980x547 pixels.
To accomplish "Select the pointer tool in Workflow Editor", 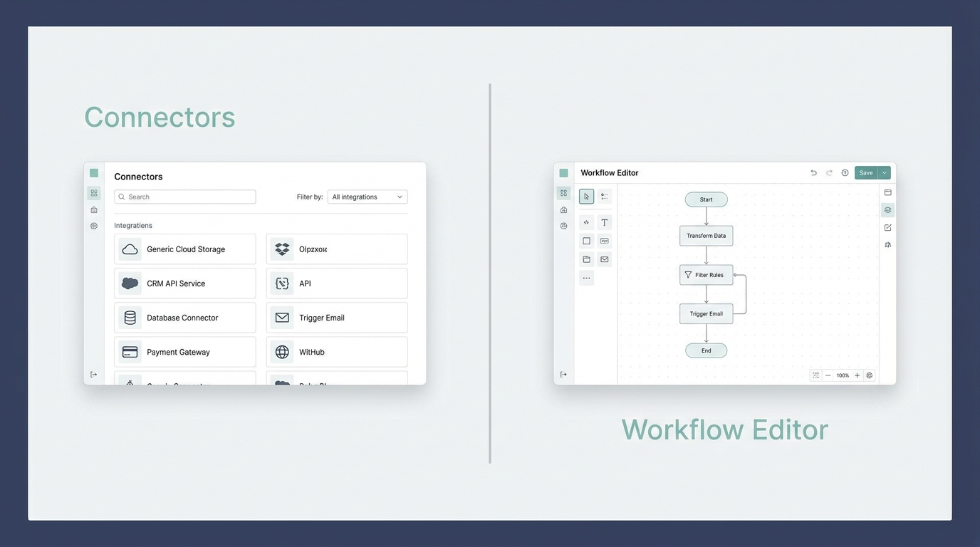I will (x=586, y=197).
